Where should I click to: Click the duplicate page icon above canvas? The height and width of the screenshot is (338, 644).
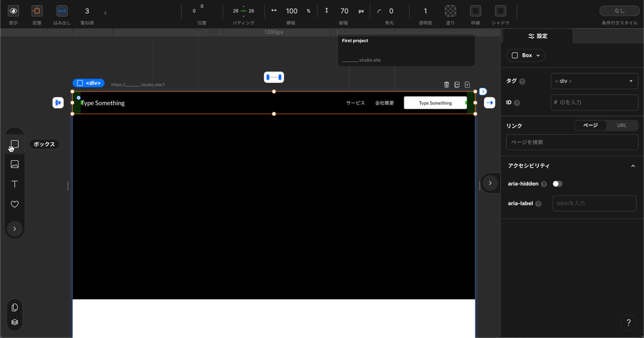click(x=457, y=85)
